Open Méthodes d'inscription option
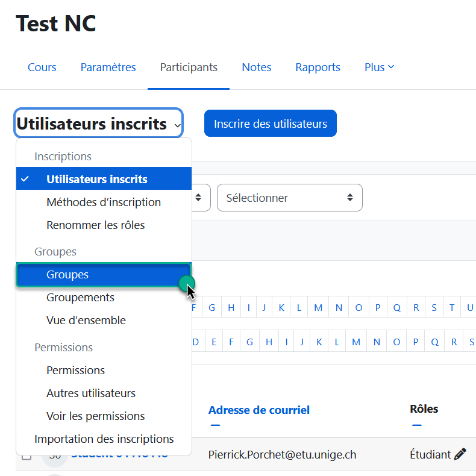Viewport: 476px width, 476px height. [104, 202]
